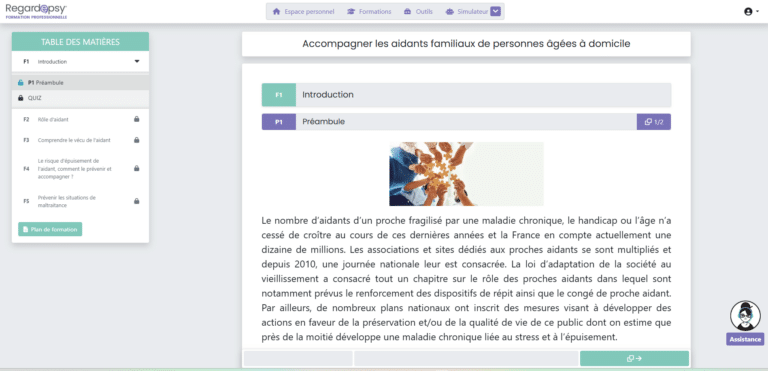This screenshot has height=371, width=768.
Task: Click lock icon for F4 risque d'épuisement
Action: pos(137,169)
